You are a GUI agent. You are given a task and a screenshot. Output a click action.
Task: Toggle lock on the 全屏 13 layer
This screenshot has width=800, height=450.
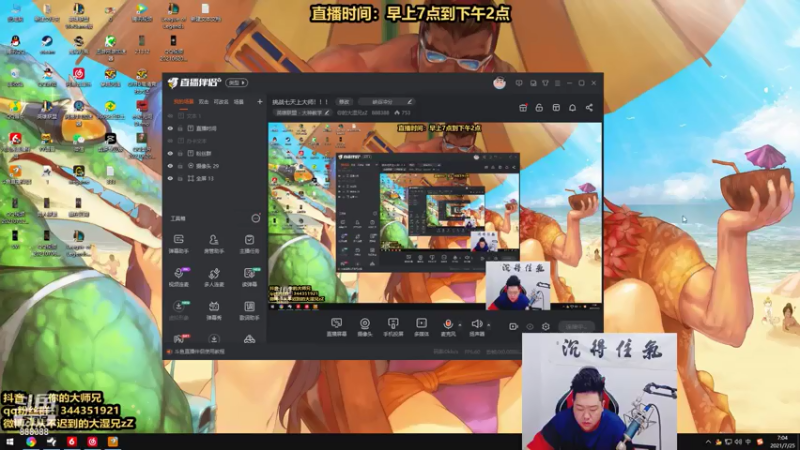tap(180, 179)
